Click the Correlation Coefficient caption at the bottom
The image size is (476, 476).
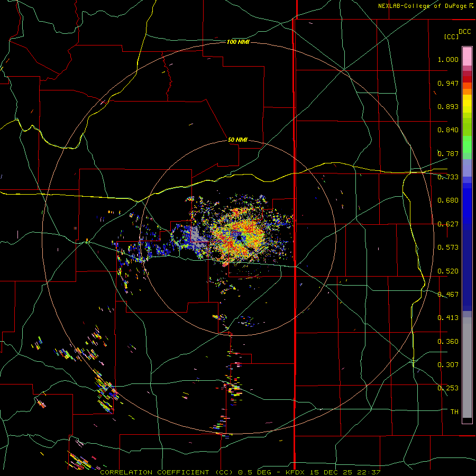tap(240, 472)
